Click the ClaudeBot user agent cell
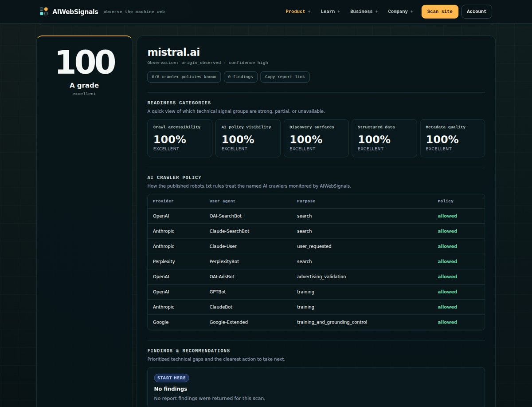This screenshot has height=407, width=532. click(x=221, y=307)
